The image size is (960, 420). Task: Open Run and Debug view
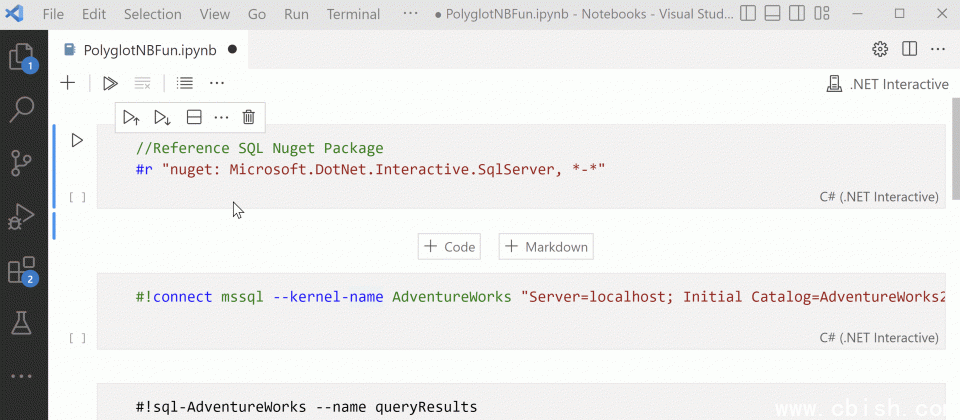coord(22,215)
